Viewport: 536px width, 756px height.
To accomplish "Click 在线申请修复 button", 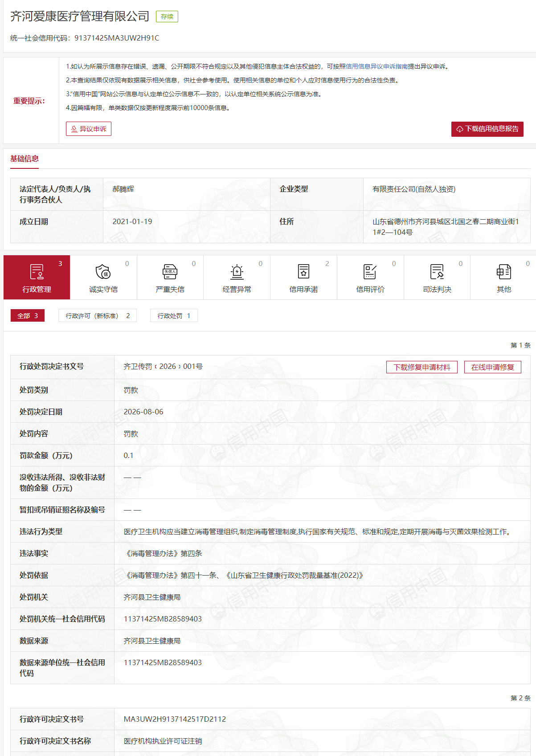I will (x=493, y=367).
